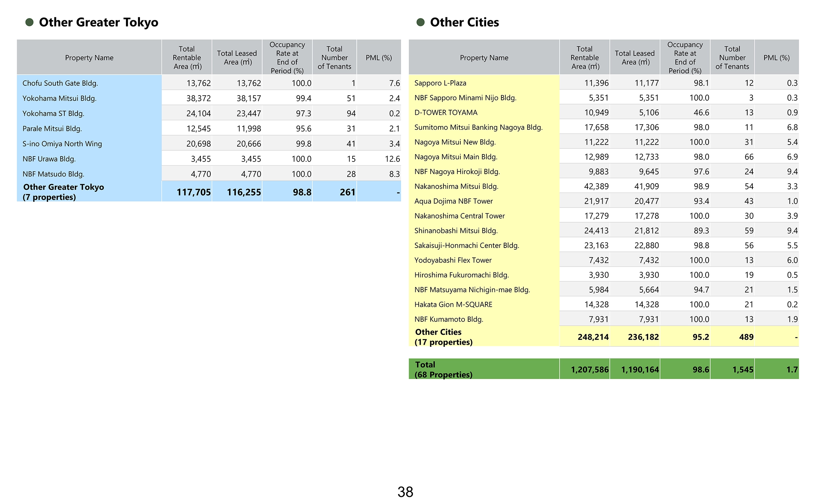813x504 pixels.
Task: Click the green bullet beside Other Cities
Action: tap(420, 22)
